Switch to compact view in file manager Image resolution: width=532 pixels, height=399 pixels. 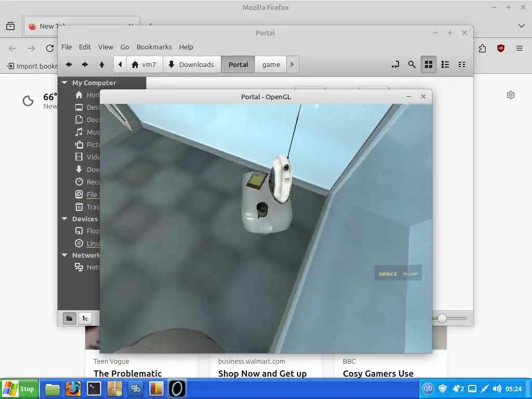click(x=462, y=64)
